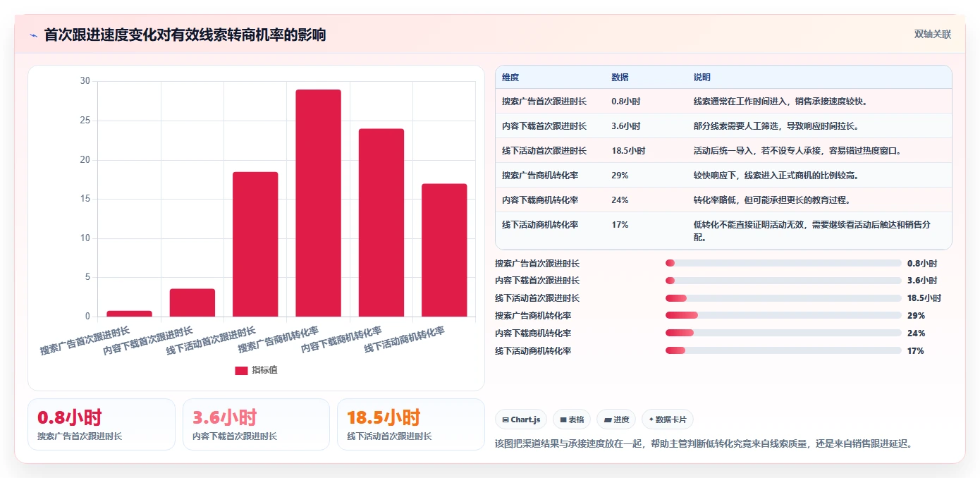Click the 18.5小时 label beside progress bar

(x=924, y=298)
